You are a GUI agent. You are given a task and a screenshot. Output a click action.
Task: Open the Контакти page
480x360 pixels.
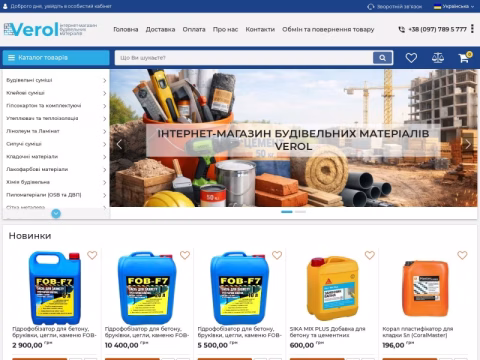[260, 29]
